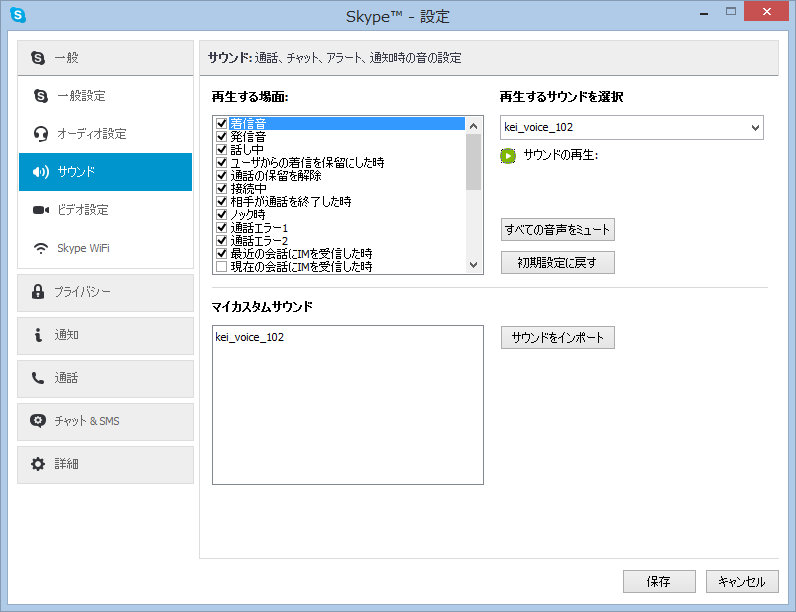Select the サウンド sidebar item
Screen dimensions: 796x612
(x=105, y=172)
